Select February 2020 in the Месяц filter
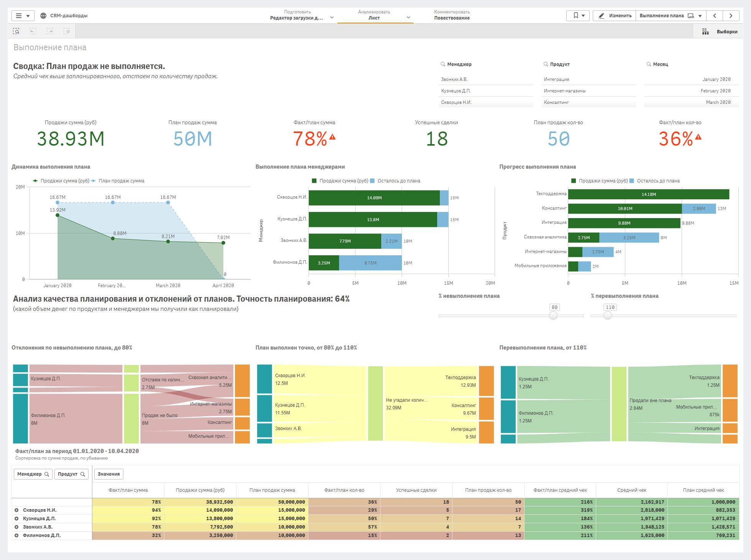751x560 pixels. tap(716, 90)
